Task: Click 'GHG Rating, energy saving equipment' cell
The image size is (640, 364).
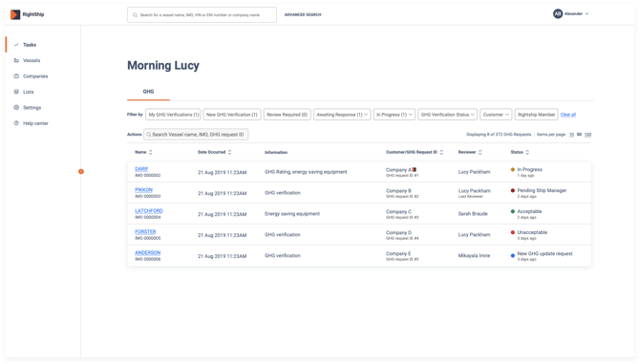Action: click(306, 172)
